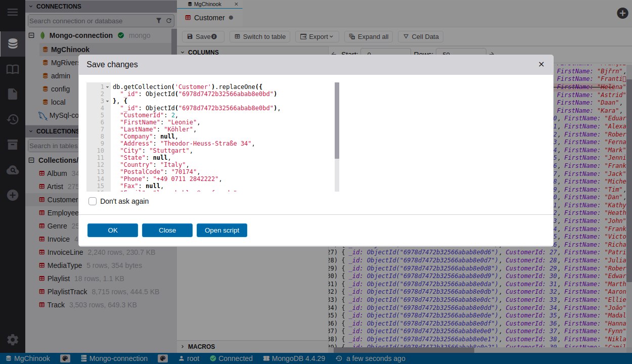Refresh the connections list
The width and height of the screenshot is (632, 364).
point(169,21)
